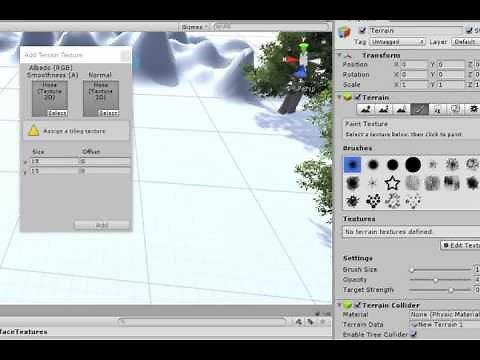
Task: Open the Tag Untagged dropdown
Action: (x=397, y=42)
